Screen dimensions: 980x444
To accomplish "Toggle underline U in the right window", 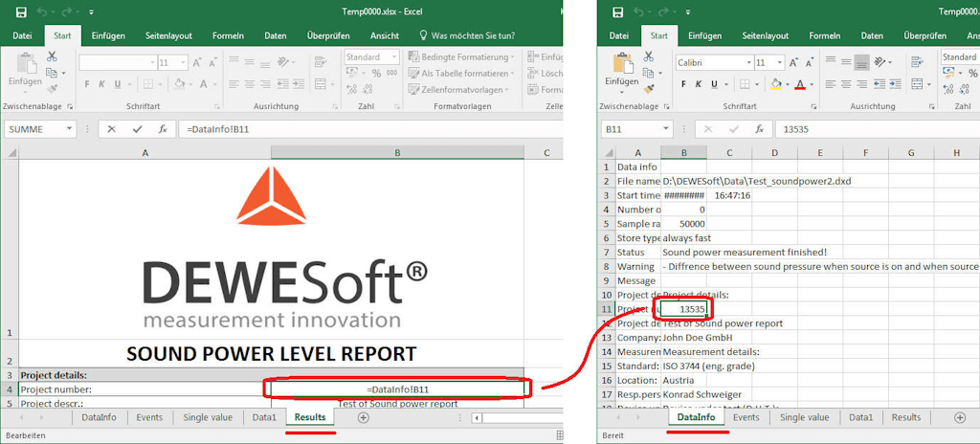I will [x=713, y=84].
